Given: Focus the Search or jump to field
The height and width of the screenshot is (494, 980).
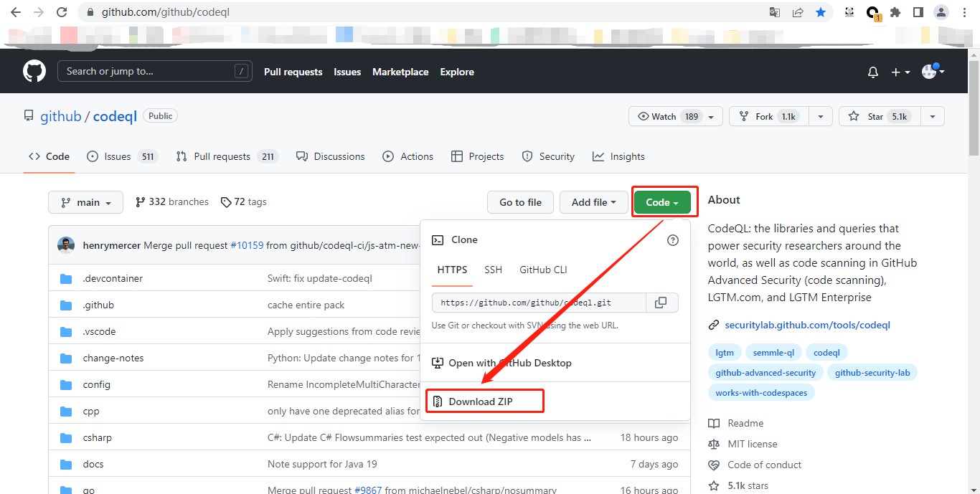Looking at the screenshot, I should 154,71.
